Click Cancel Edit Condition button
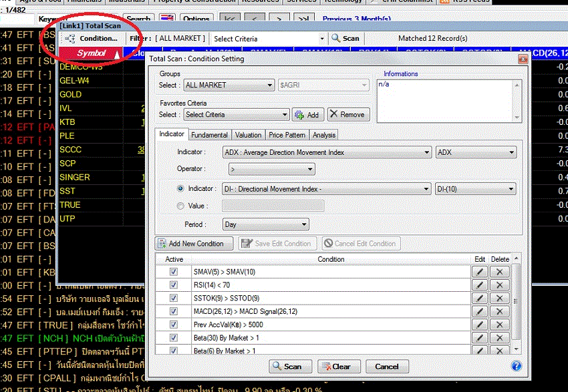 [361, 243]
